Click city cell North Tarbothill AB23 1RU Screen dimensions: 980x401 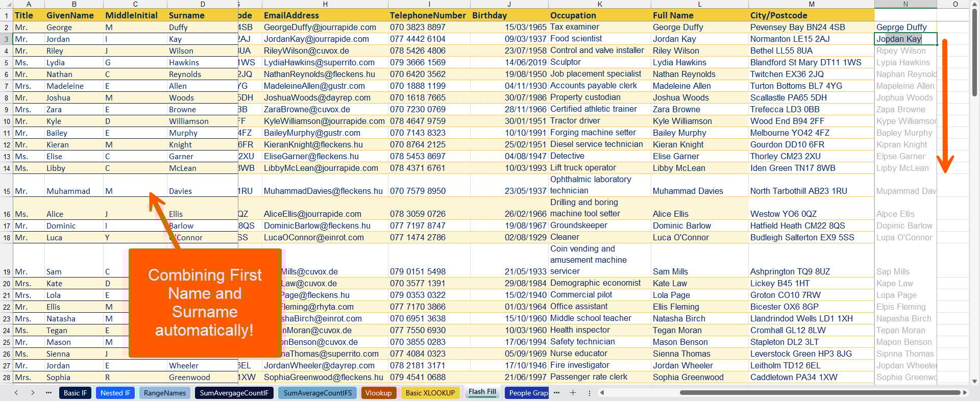coord(812,186)
